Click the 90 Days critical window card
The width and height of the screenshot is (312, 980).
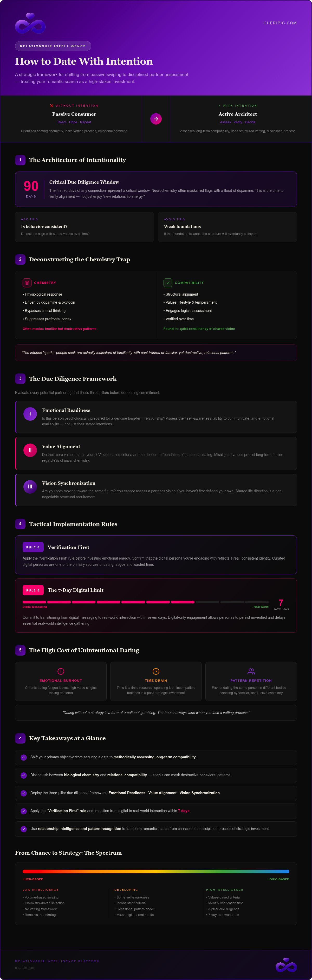[156, 189]
